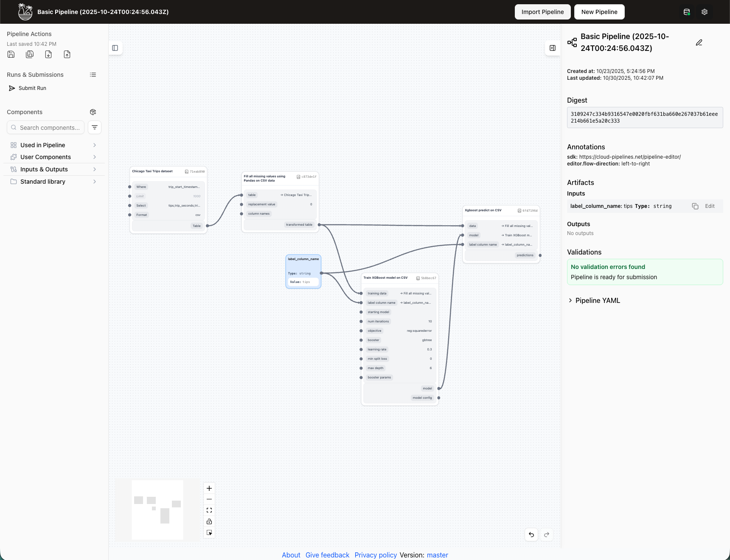This screenshot has height=560, width=730.
Task: Open the Runs & Submissions list icon
Action: tap(93, 75)
